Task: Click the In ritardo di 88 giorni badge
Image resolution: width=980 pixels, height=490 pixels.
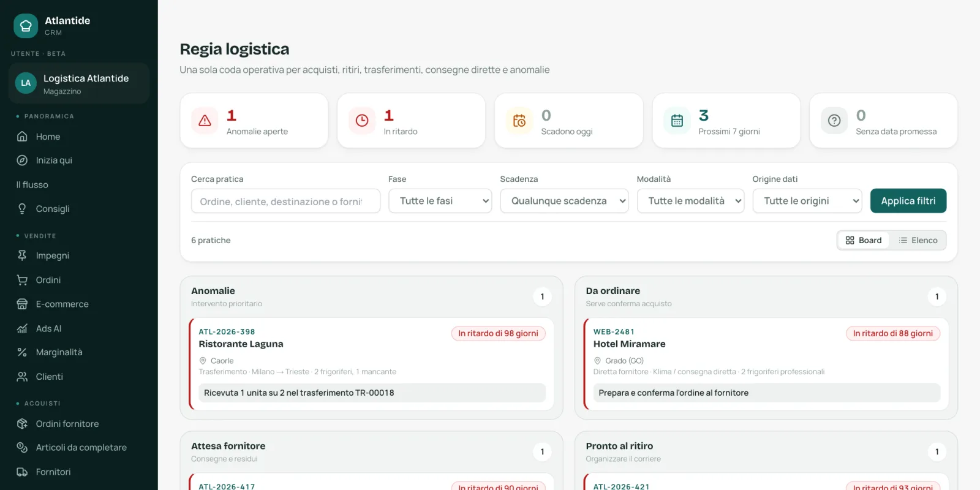Action: 893,333
